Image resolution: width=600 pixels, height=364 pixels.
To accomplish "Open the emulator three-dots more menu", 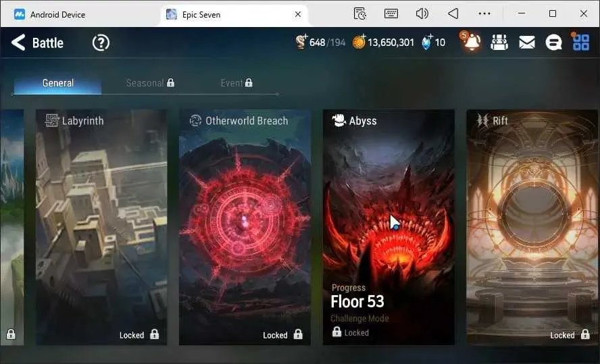I will [484, 14].
